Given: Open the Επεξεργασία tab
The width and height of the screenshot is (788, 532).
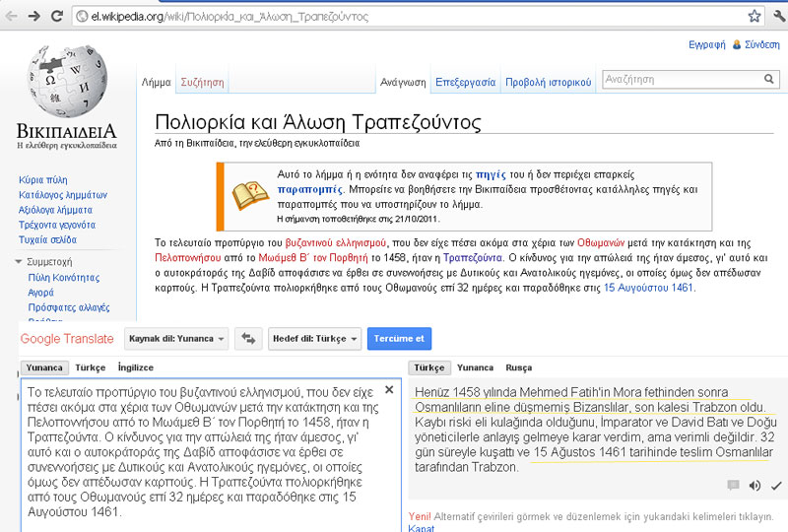Looking at the screenshot, I should (x=465, y=83).
